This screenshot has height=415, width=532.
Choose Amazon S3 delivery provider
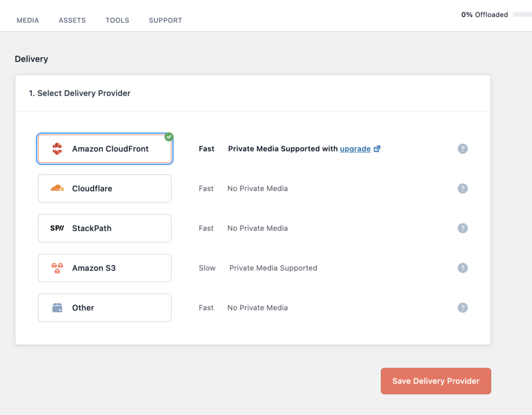[104, 268]
